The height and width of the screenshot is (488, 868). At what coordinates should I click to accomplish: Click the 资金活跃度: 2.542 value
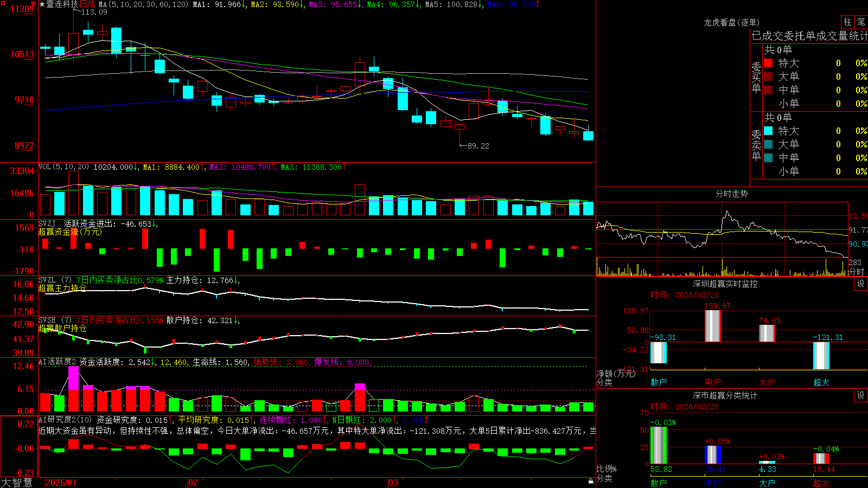(114, 362)
